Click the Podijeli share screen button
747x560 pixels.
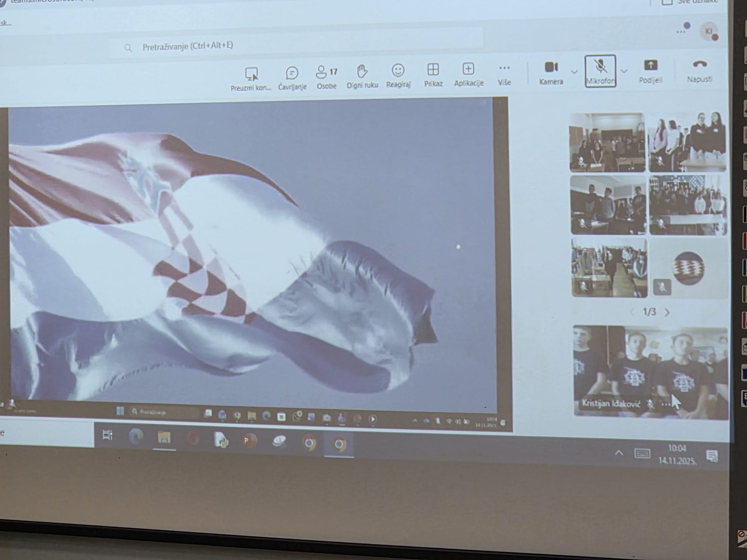(x=651, y=66)
